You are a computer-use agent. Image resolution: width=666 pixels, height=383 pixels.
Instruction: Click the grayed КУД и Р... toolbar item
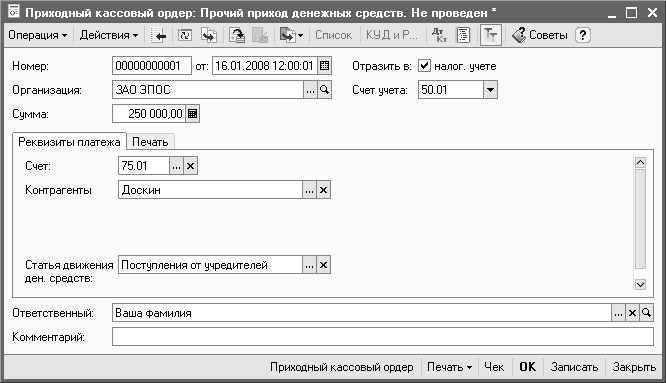[392, 35]
